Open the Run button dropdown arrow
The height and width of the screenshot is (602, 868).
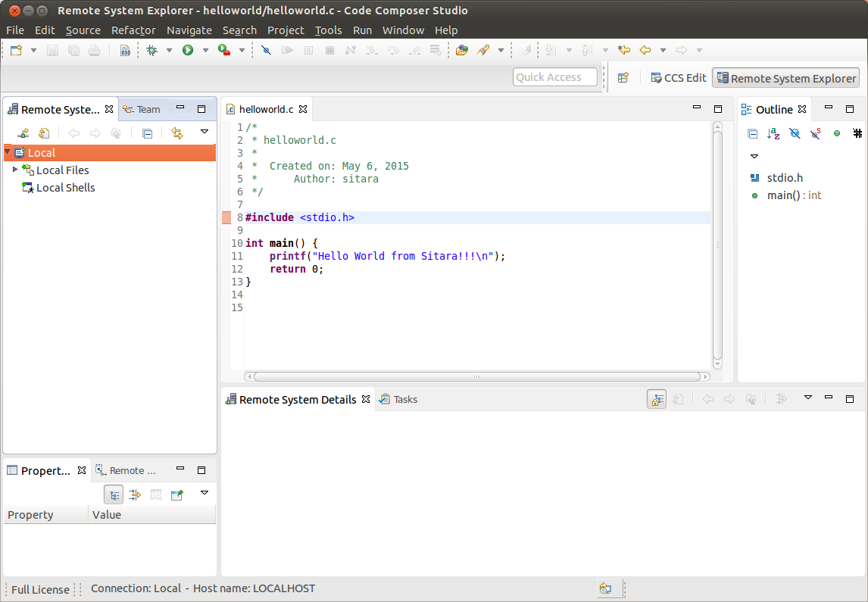(205, 50)
